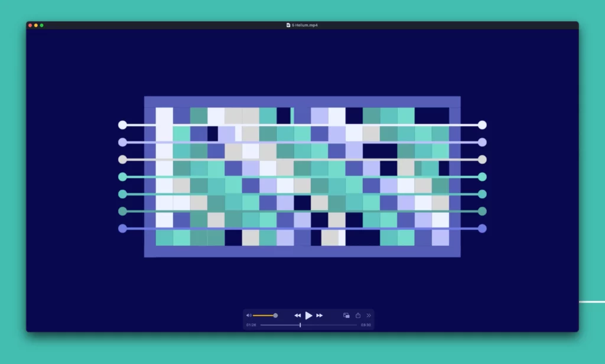The image size is (605, 364).
Task: Expand more controls with double chevron
Action: pos(369,316)
